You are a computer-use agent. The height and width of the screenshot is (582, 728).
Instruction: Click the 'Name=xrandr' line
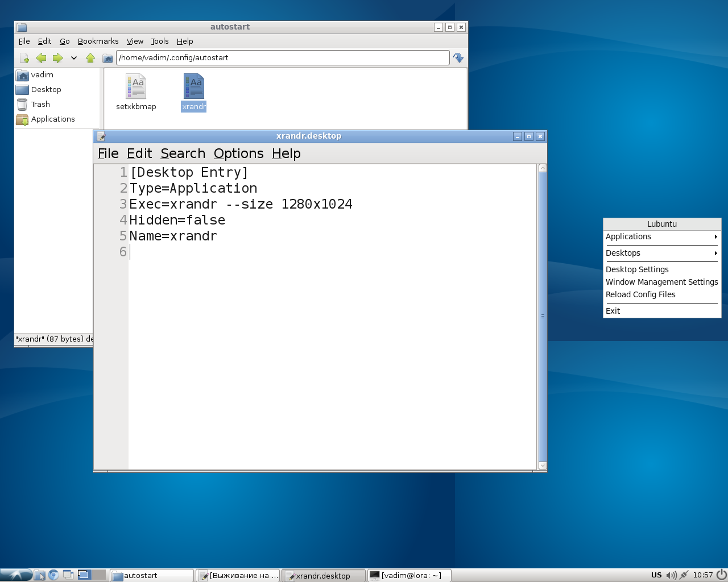[173, 236]
